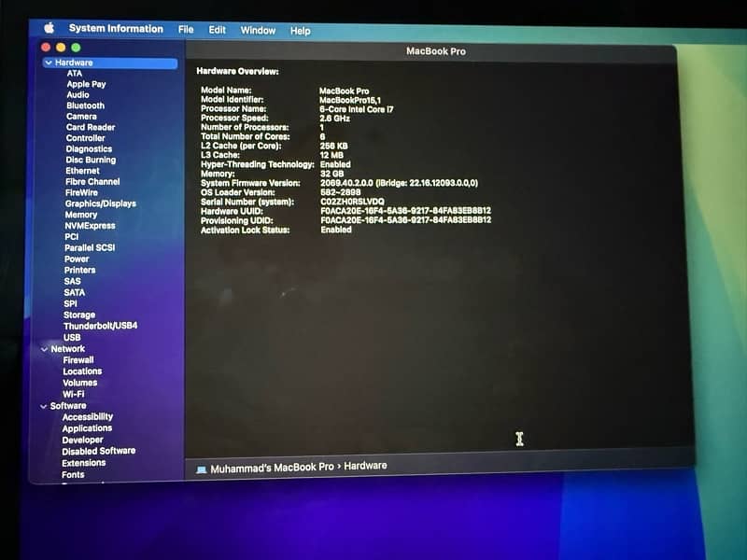Select Firewall in the sidebar

click(x=78, y=360)
